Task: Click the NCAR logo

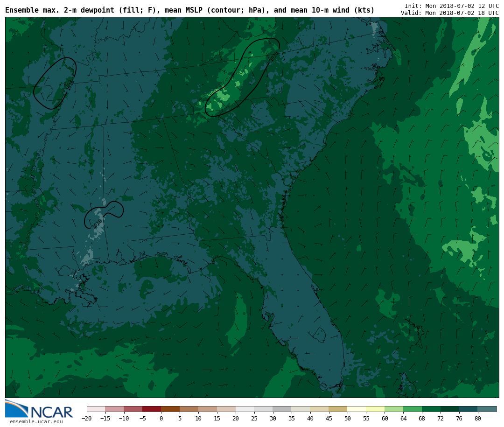Action: (39, 409)
